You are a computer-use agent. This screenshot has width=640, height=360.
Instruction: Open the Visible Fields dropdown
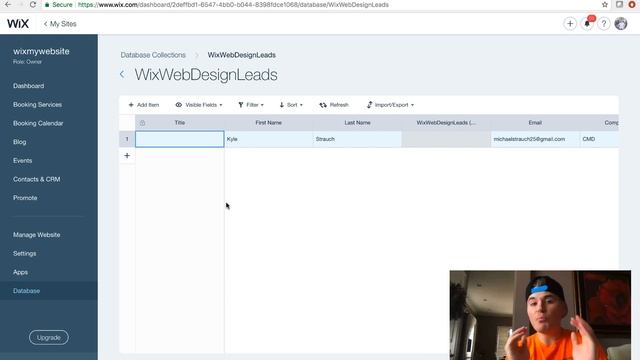point(199,105)
